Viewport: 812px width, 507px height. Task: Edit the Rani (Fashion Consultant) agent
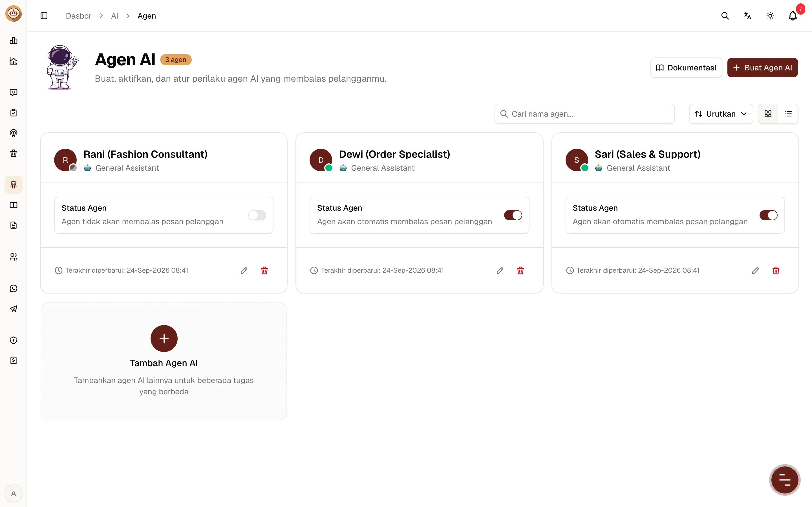tap(244, 270)
